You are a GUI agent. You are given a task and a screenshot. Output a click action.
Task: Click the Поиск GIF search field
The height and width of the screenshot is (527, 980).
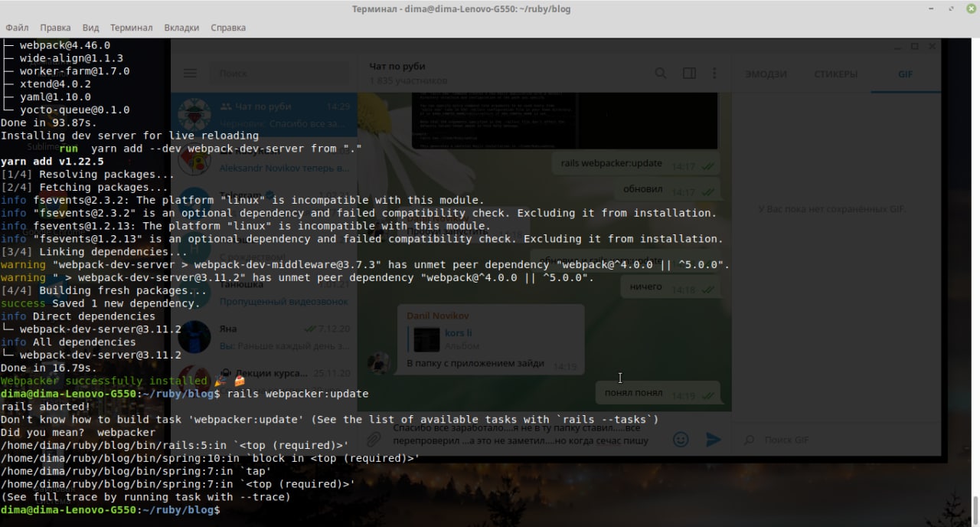coord(835,440)
